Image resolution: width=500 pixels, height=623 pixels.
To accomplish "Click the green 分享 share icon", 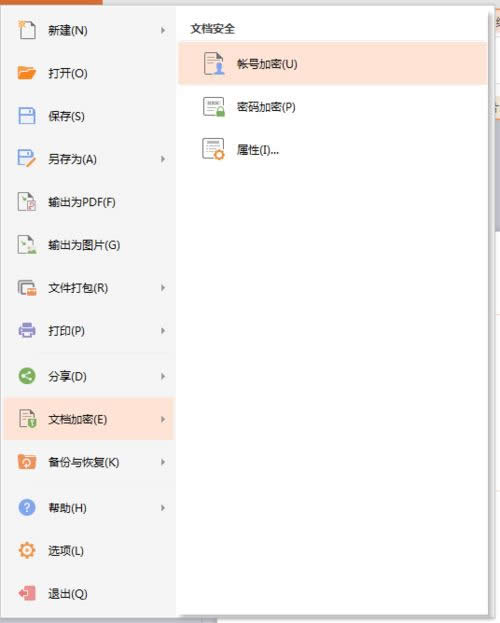I will tap(27, 376).
